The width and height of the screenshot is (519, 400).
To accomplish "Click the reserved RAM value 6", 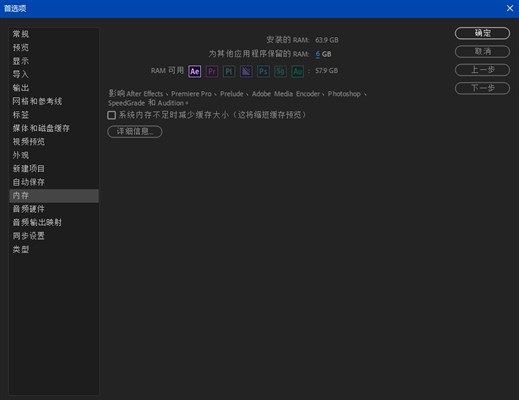I will 318,54.
